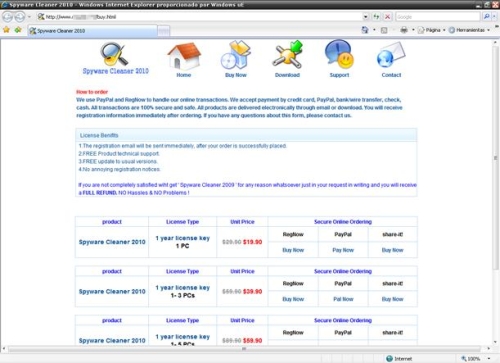The width and height of the screenshot is (500, 363).
Task: Open the zoom level dropdown arrow
Action: click(489, 359)
